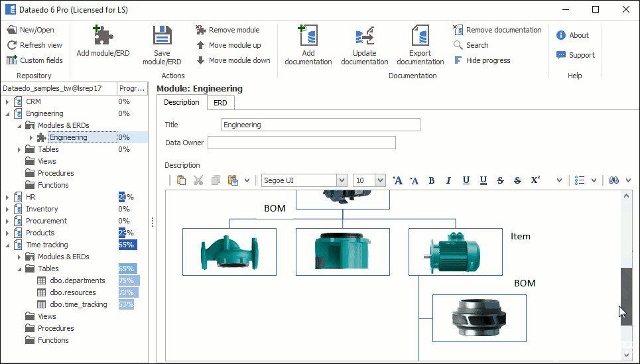Open font toolbar overflow arrow after superscript
This screenshot has width=640, height=364.
click(560, 180)
